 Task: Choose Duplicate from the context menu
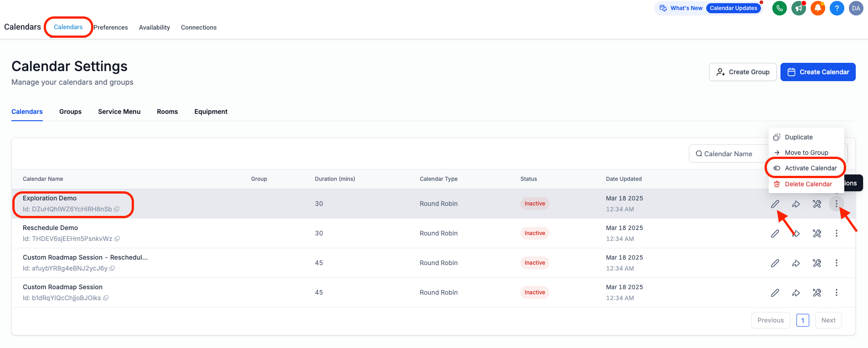(798, 137)
